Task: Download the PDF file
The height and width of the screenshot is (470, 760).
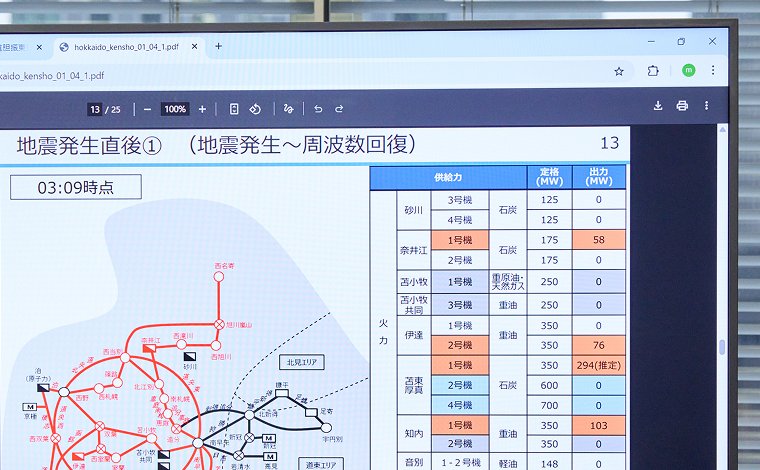Action: click(x=658, y=106)
